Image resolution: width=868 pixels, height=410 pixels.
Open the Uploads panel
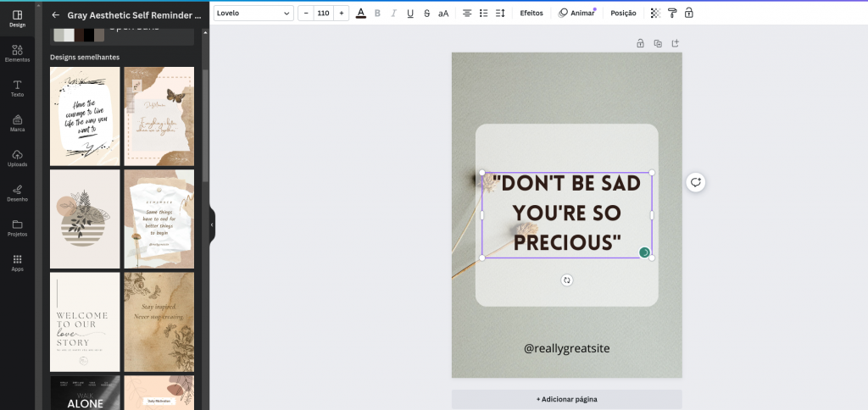(17, 158)
